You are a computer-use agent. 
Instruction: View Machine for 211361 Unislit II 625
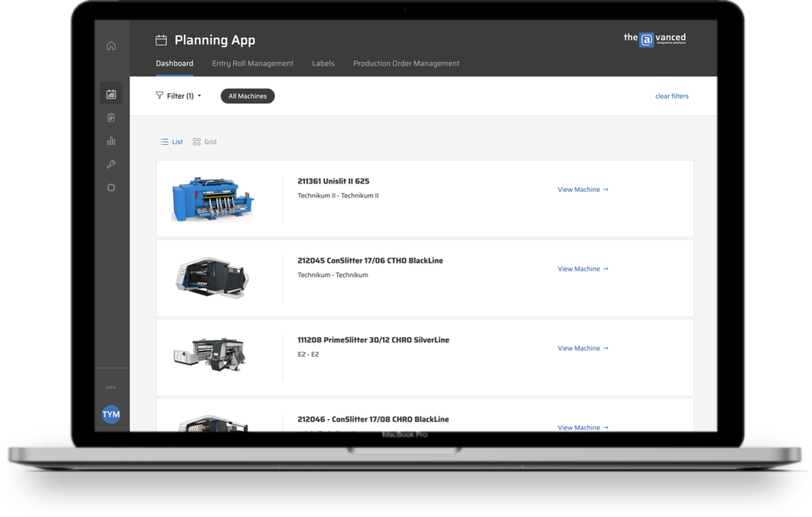(582, 190)
